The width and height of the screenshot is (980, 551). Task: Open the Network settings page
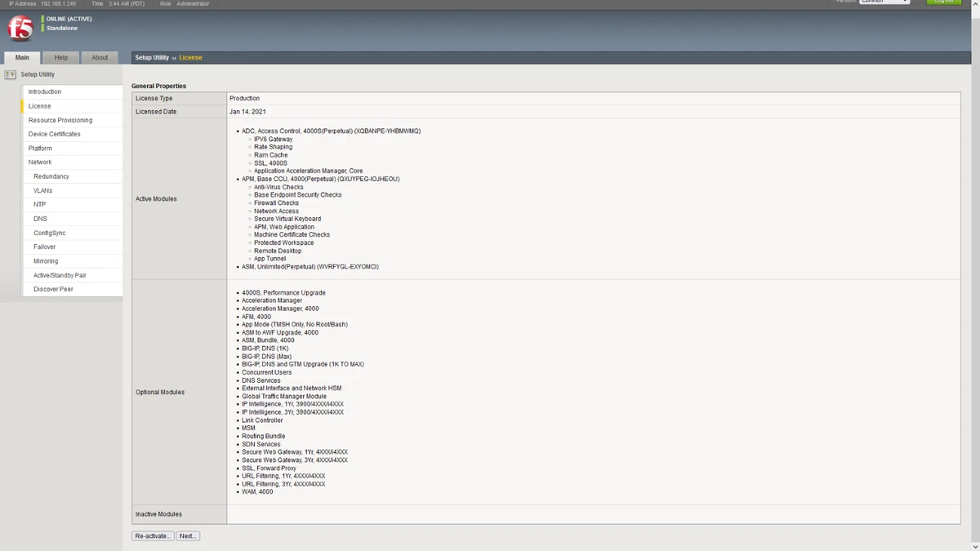(40, 162)
